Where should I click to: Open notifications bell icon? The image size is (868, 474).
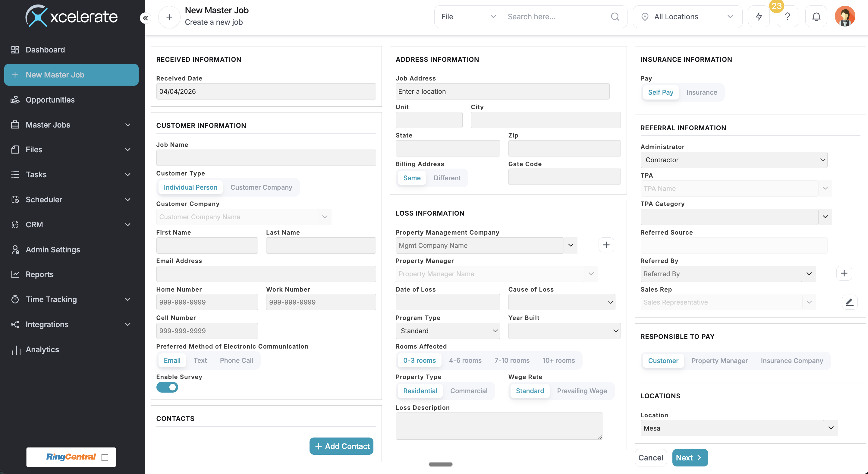click(x=816, y=17)
